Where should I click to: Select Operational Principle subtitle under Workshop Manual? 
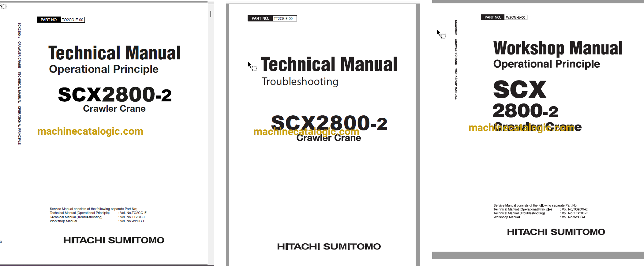547,64
